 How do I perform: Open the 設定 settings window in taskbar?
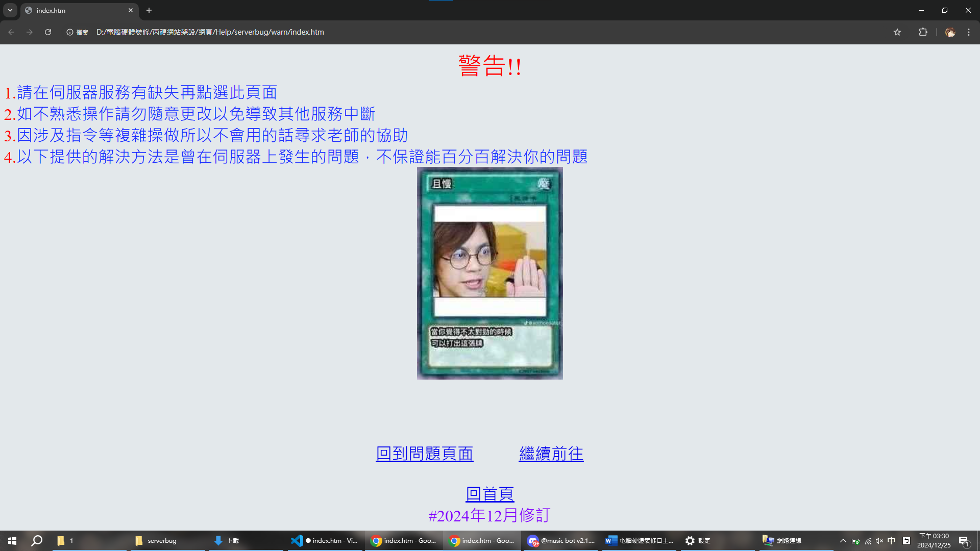[x=718, y=541]
